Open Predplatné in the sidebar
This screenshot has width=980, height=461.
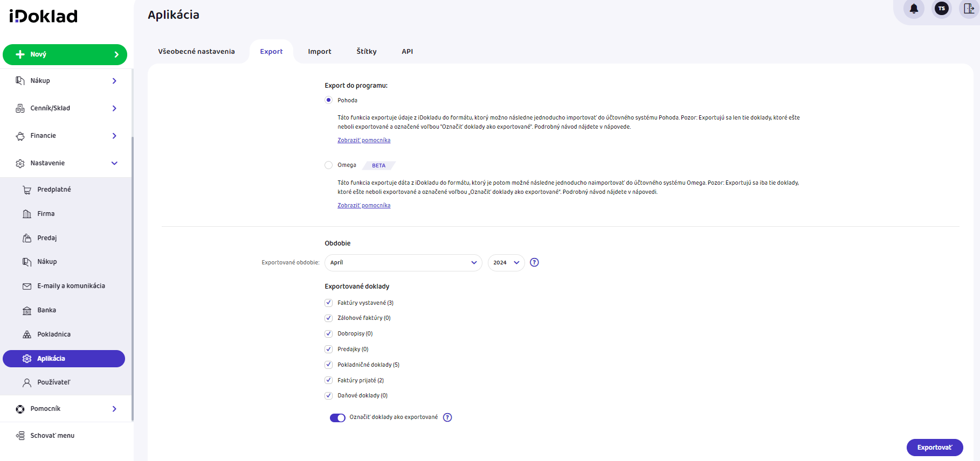[x=54, y=190]
